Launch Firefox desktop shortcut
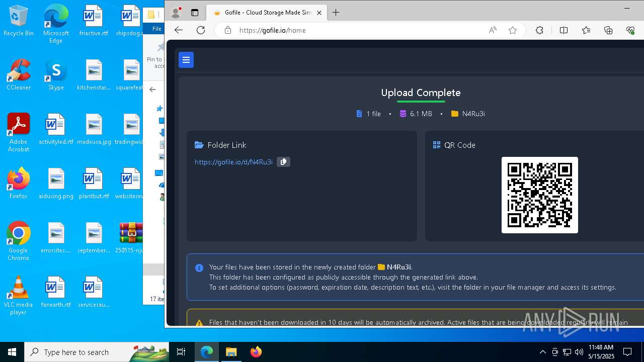The height and width of the screenshot is (362, 644). [19, 184]
